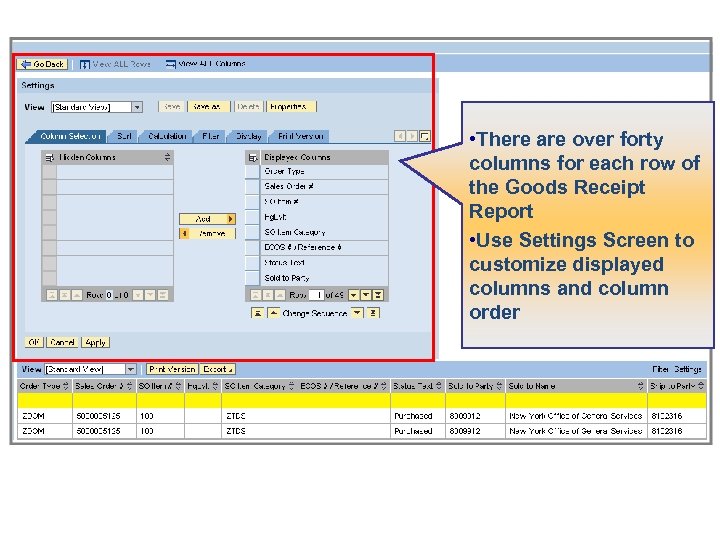Image resolution: width=720 pixels, height=540 pixels.
Task: Click the Add button with arrow
Action: (208, 219)
